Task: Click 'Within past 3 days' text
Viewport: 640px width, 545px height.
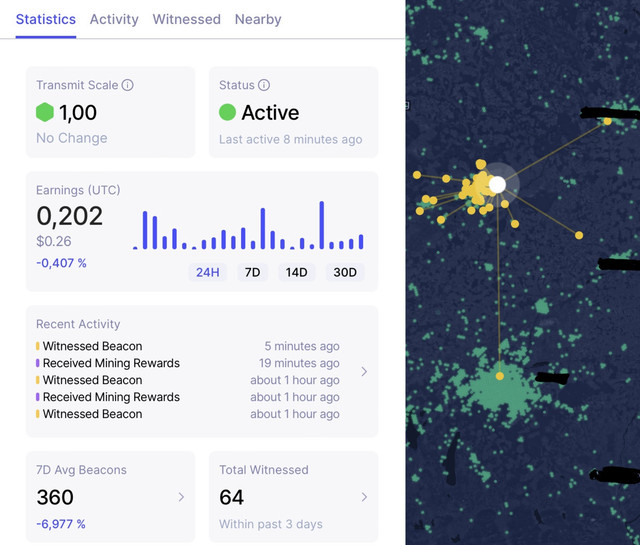Action: (271, 524)
